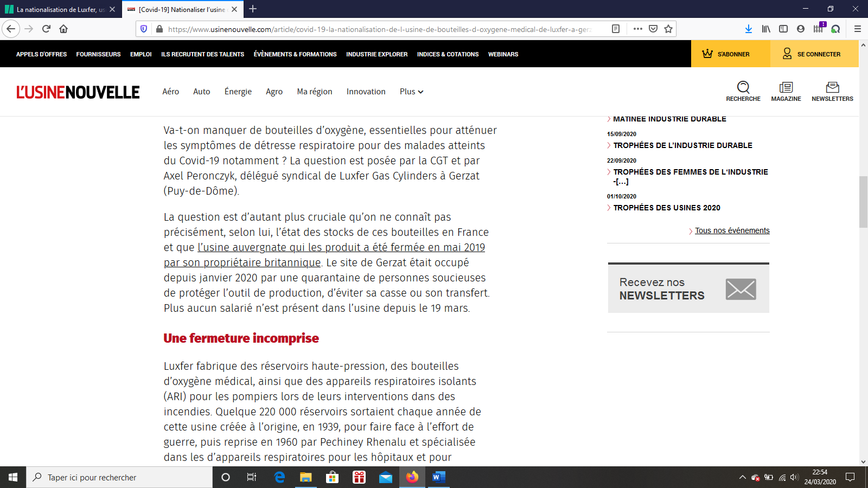
Task: Open Microsoft Store from taskbar
Action: coord(333,477)
